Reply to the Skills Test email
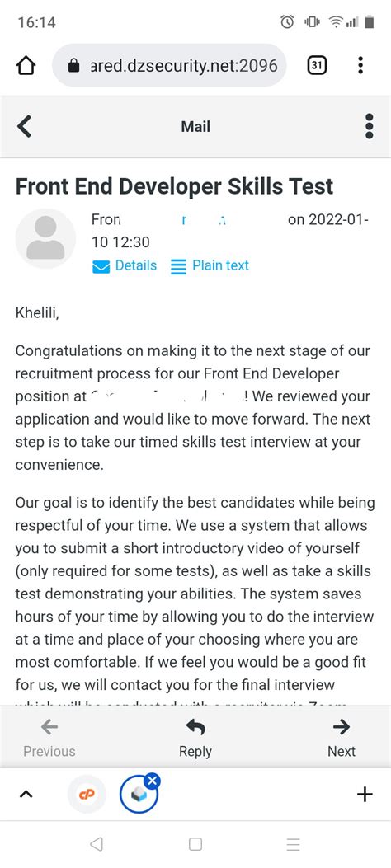This screenshot has width=391, height=868. coord(195,738)
